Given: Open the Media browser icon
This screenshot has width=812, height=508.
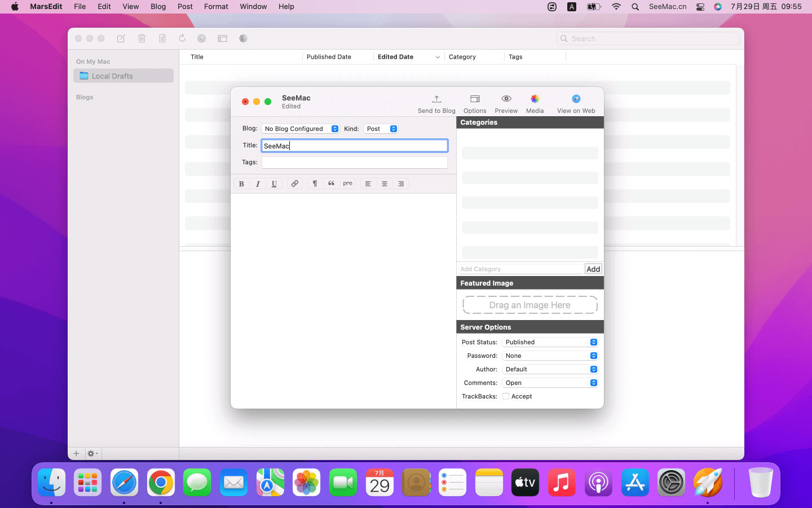Looking at the screenshot, I should (535, 99).
